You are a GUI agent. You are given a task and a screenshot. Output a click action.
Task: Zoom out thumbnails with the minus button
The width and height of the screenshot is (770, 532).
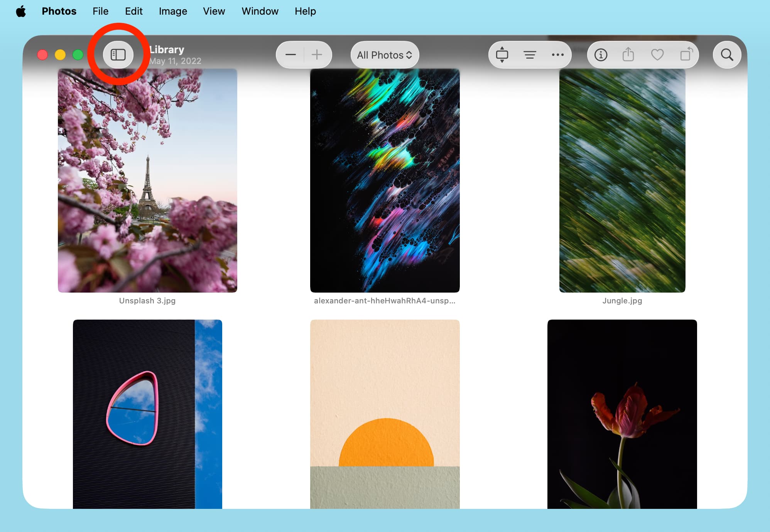290,55
